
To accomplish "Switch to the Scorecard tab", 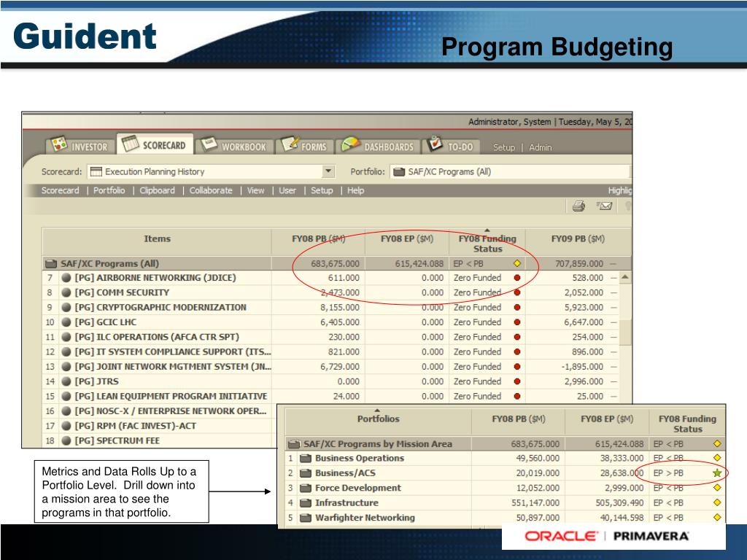I will tap(155, 144).
